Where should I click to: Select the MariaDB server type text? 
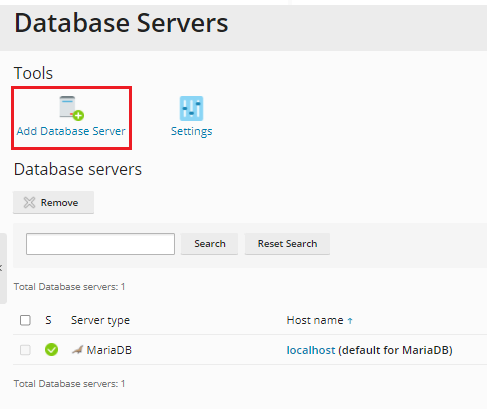point(109,350)
